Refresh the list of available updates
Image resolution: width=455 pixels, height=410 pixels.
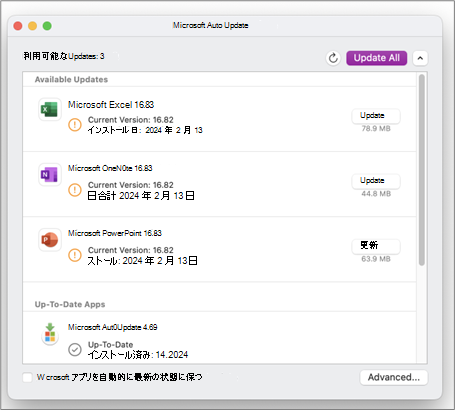coord(333,58)
